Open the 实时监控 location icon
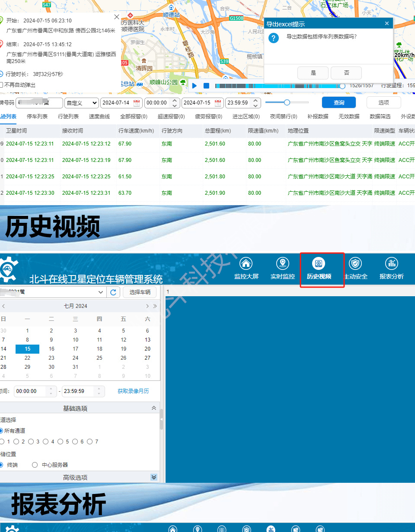The height and width of the screenshot is (532, 415). (x=283, y=263)
